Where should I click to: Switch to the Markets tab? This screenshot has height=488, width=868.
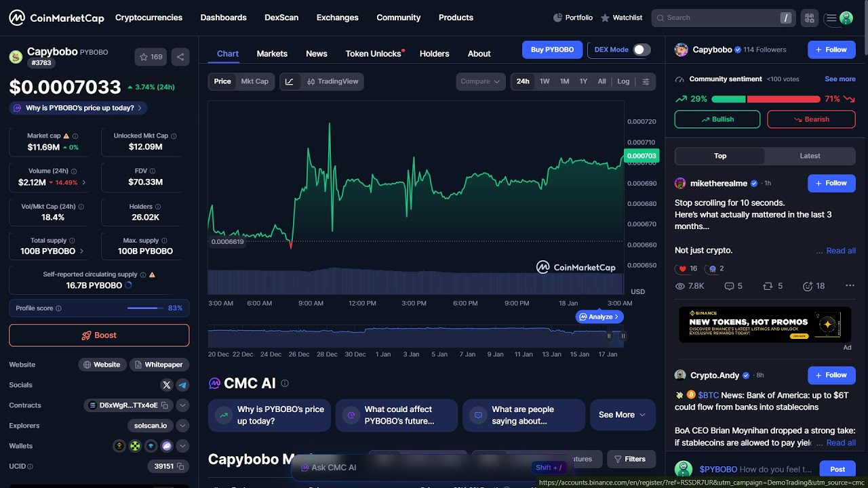(x=272, y=54)
